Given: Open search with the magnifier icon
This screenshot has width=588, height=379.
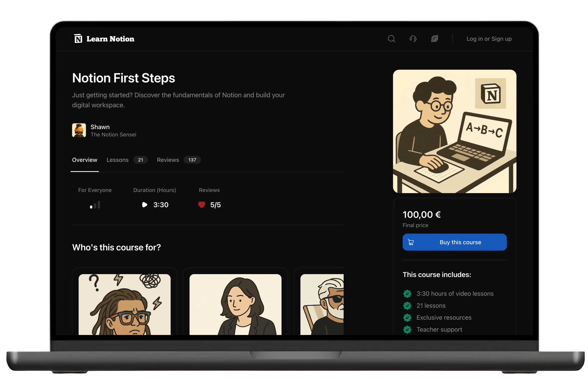Looking at the screenshot, I should point(391,39).
